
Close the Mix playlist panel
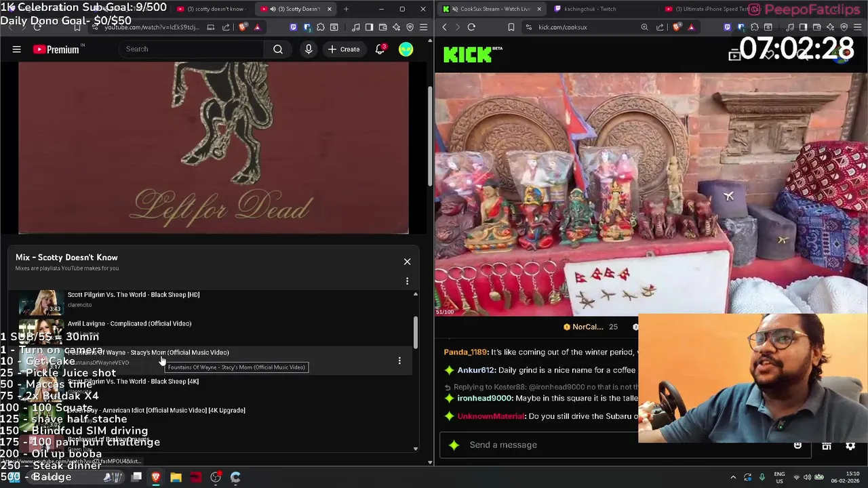[407, 262]
